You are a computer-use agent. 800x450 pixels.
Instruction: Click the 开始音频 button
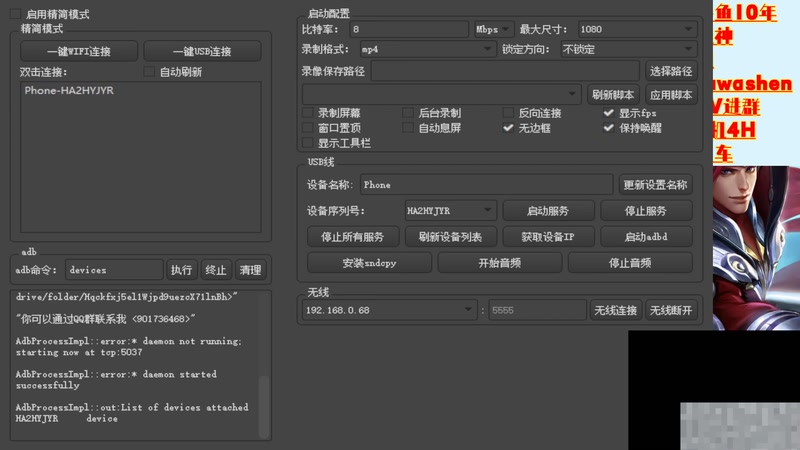point(499,263)
